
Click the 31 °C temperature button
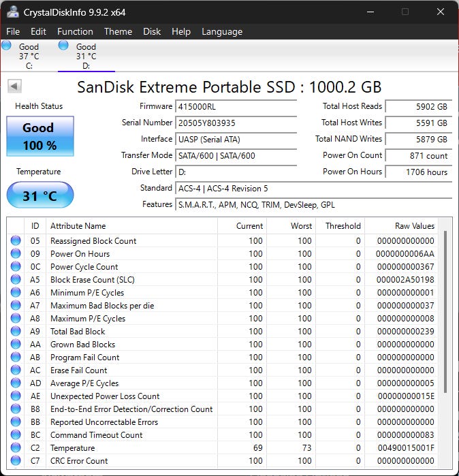(40, 195)
